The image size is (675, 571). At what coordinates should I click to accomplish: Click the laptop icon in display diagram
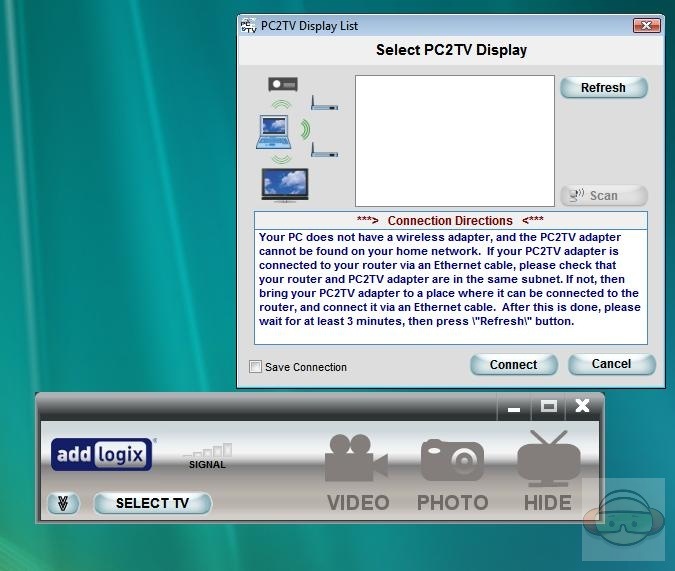pos(273,132)
